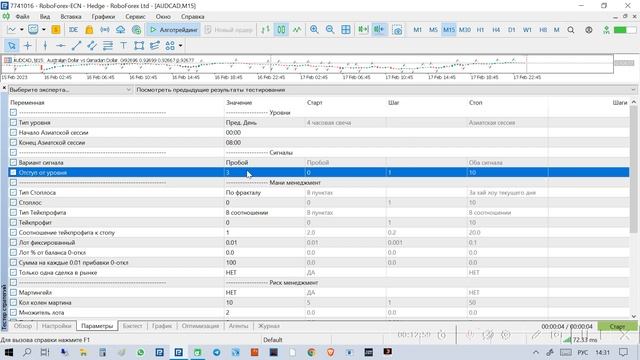Image resolution: width=640 pixels, height=360 pixels.
Task: Select the M30 timeframe
Action: click(x=464, y=30)
